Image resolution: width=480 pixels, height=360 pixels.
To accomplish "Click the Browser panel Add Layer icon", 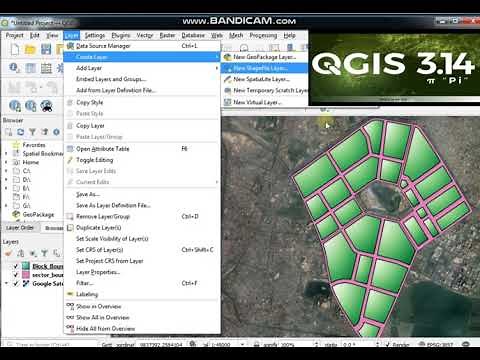I will pyautogui.click(x=8, y=132).
